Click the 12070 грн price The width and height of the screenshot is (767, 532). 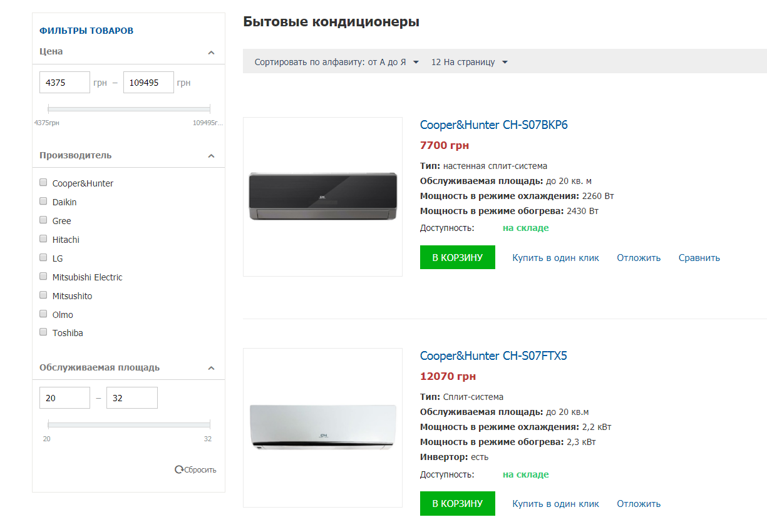[448, 377]
